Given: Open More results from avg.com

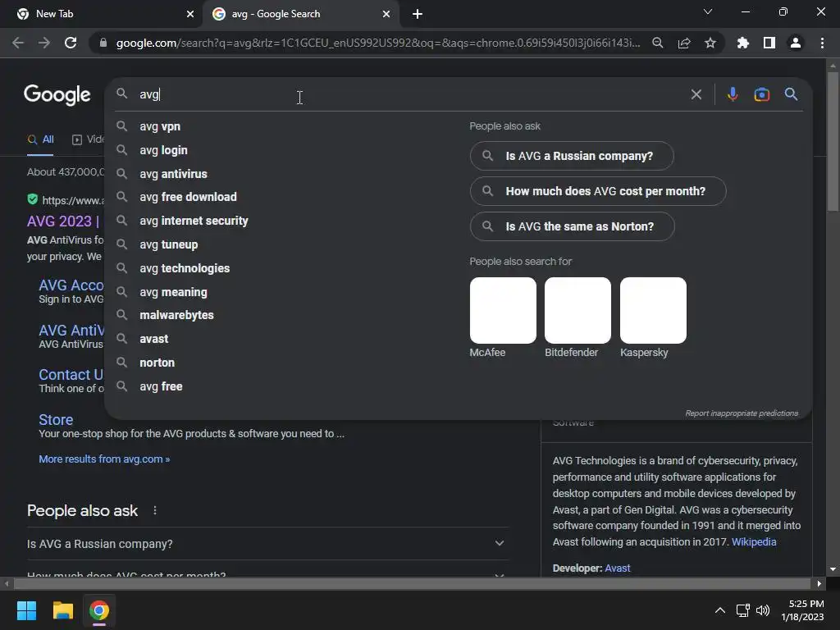Looking at the screenshot, I should pyautogui.click(x=104, y=459).
